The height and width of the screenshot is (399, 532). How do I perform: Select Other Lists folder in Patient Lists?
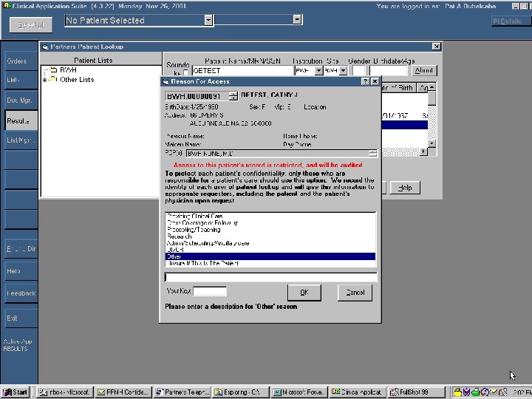(77, 79)
